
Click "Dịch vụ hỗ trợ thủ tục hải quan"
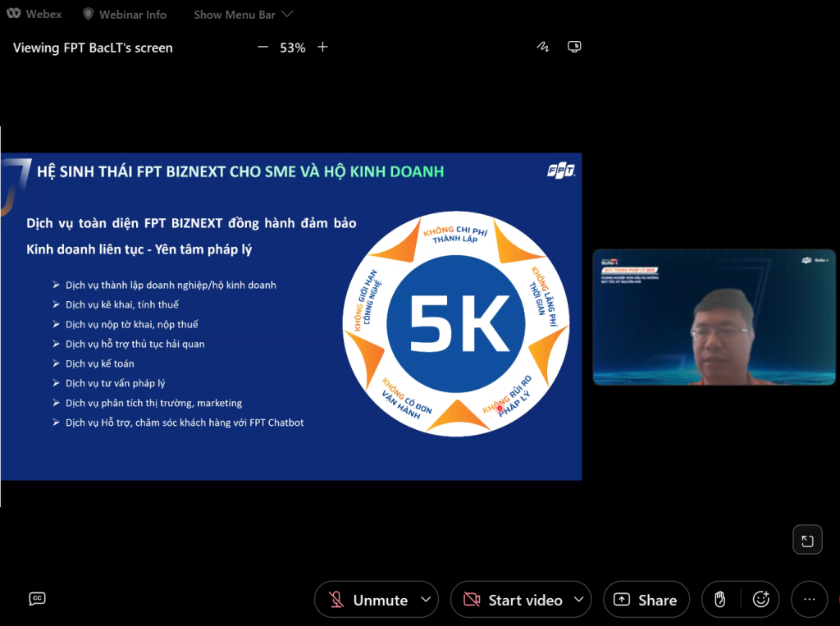[x=135, y=344]
